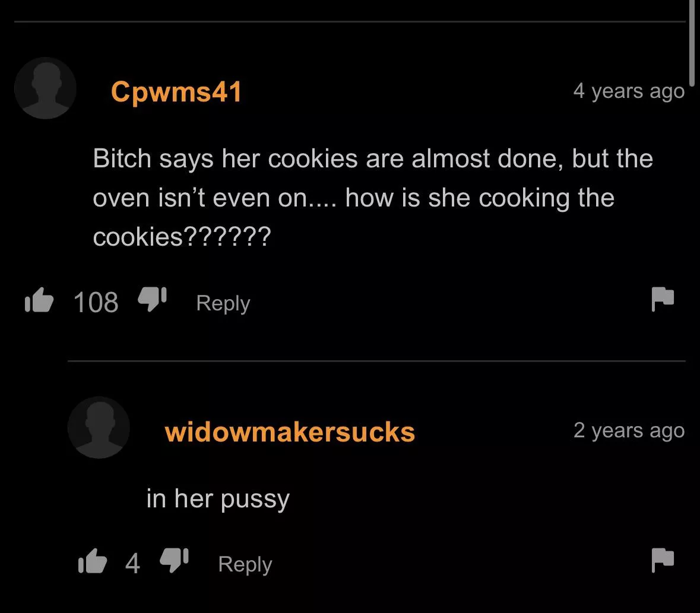Reply to the Cpwms41 comment
The width and height of the screenshot is (700, 613).
(x=223, y=303)
